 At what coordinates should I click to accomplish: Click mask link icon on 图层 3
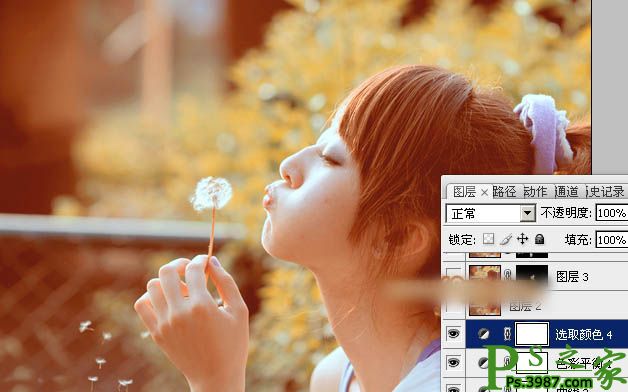pos(508,275)
